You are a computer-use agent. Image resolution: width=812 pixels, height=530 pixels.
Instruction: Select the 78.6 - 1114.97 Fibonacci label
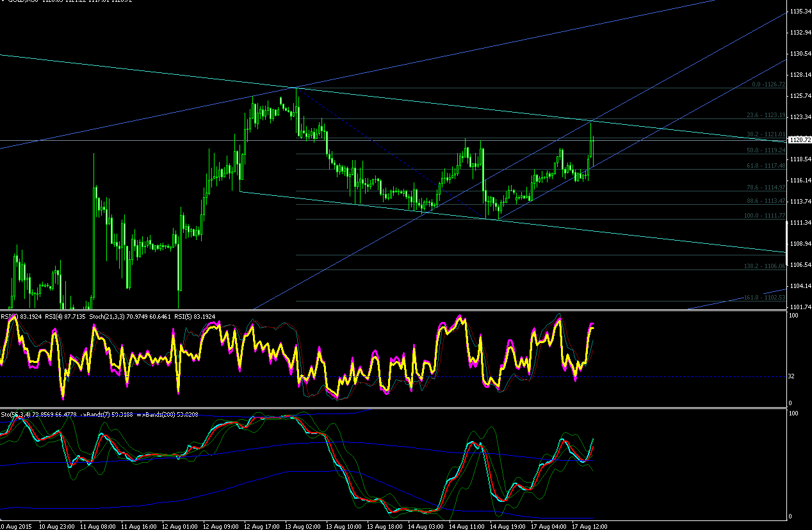point(766,187)
